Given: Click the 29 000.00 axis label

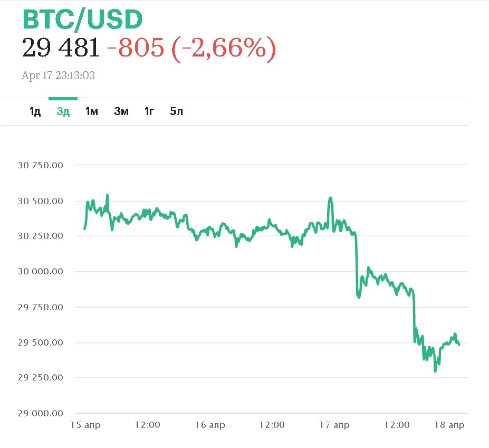Looking at the screenshot, I should pos(41,413).
